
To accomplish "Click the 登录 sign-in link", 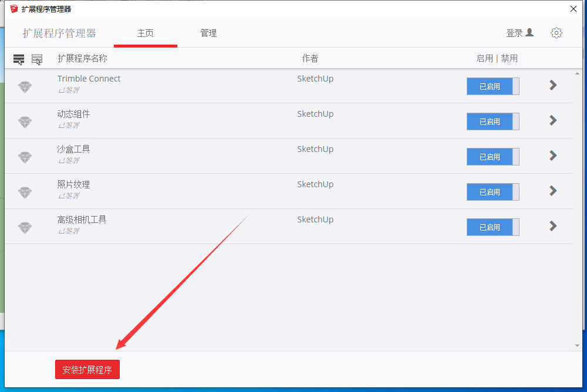I will [514, 33].
